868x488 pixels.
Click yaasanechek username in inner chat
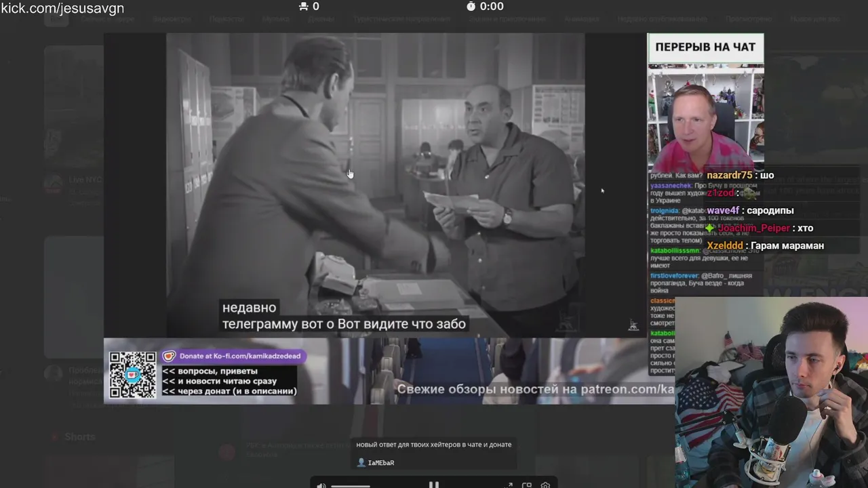(671, 186)
